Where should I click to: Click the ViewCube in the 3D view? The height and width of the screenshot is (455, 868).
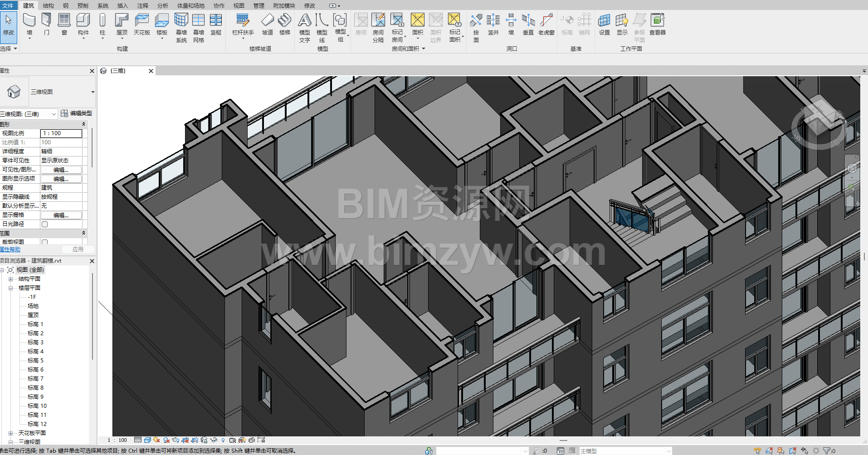(x=818, y=122)
